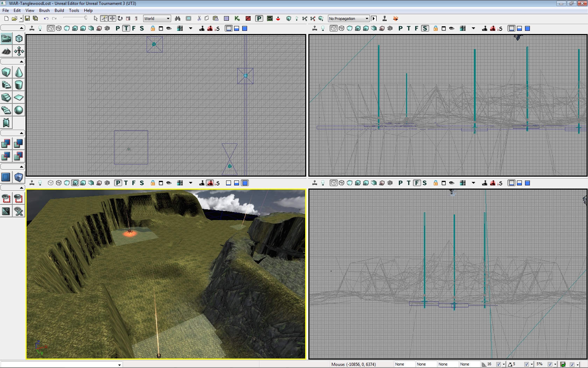Click the Camera mode icon in left toolbox
This screenshot has width=588, height=368.
[6, 39]
